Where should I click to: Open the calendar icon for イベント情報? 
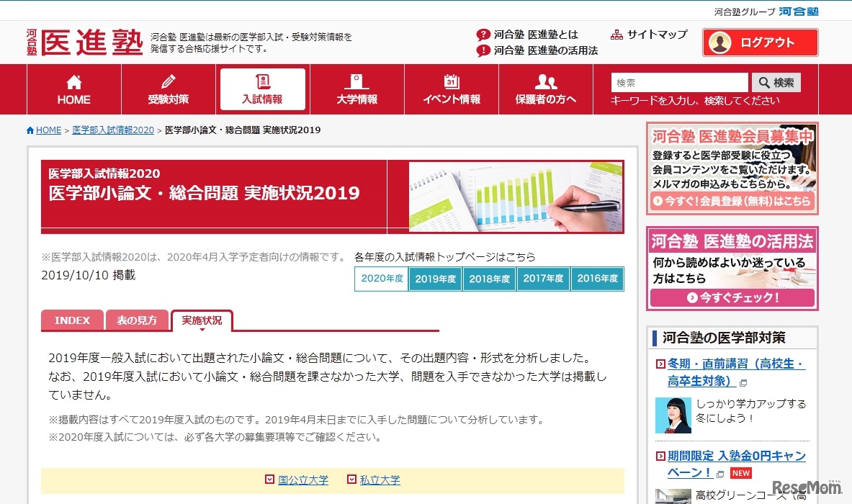(x=451, y=81)
